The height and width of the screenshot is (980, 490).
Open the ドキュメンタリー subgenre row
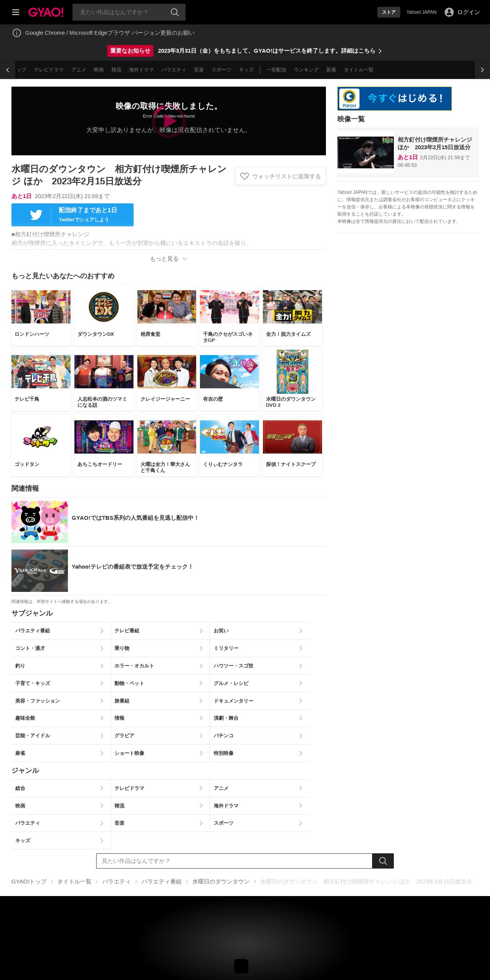(260, 701)
